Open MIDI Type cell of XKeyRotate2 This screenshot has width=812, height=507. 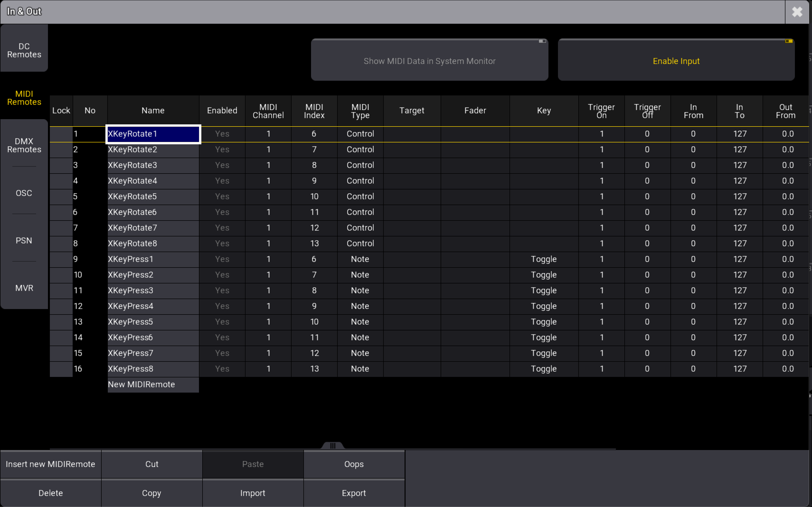pos(360,149)
